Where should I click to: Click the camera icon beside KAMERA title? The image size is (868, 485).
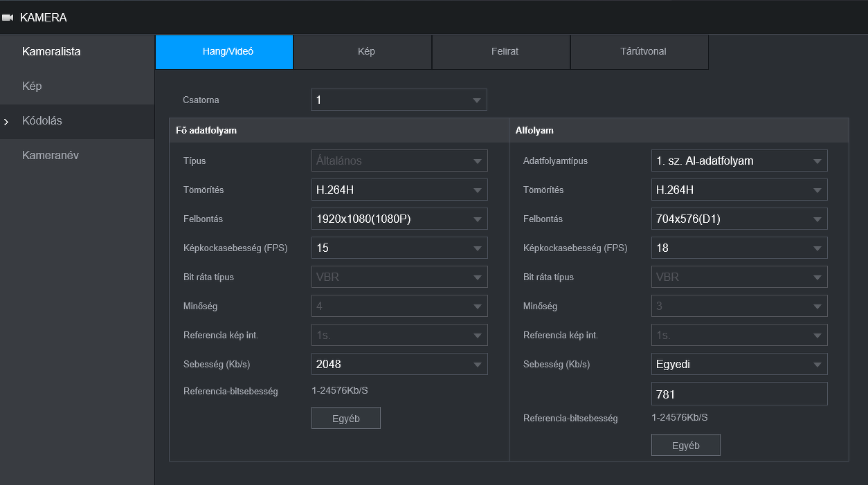click(8, 18)
